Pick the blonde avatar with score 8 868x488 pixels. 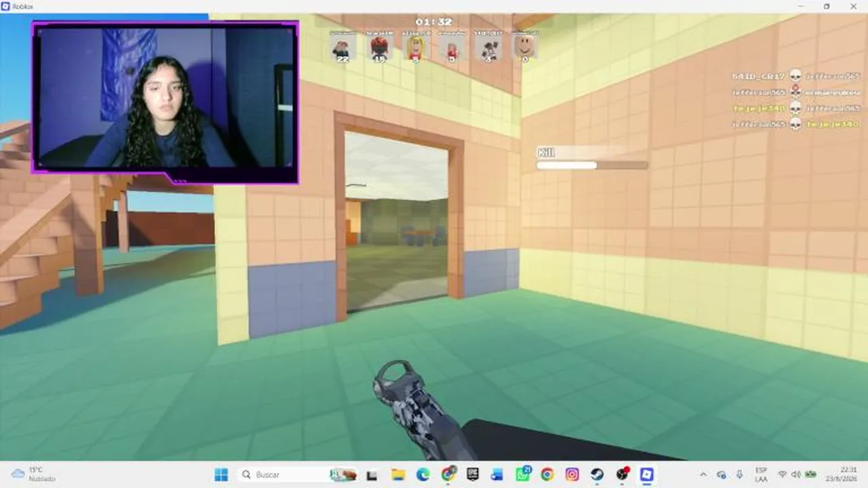(x=416, y=47)
